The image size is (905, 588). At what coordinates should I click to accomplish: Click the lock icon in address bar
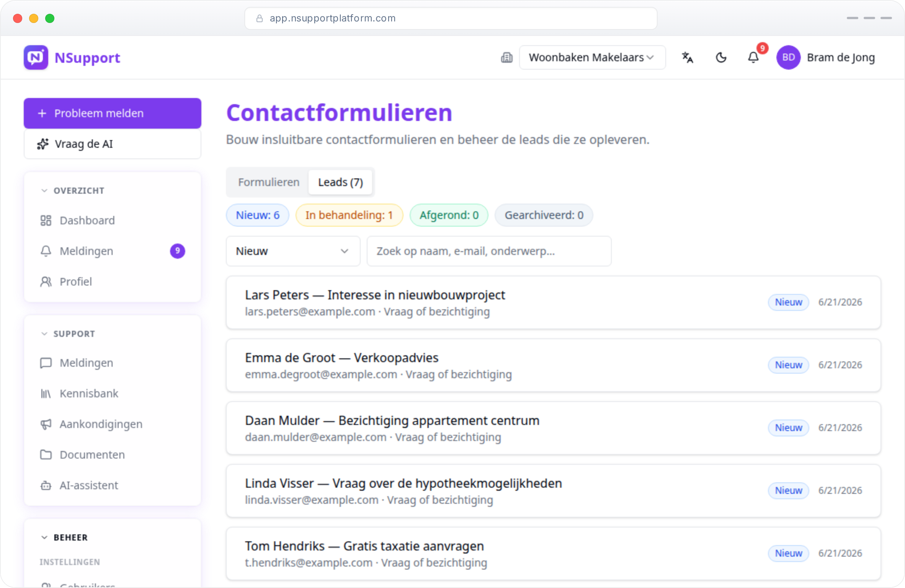[260, 18]
